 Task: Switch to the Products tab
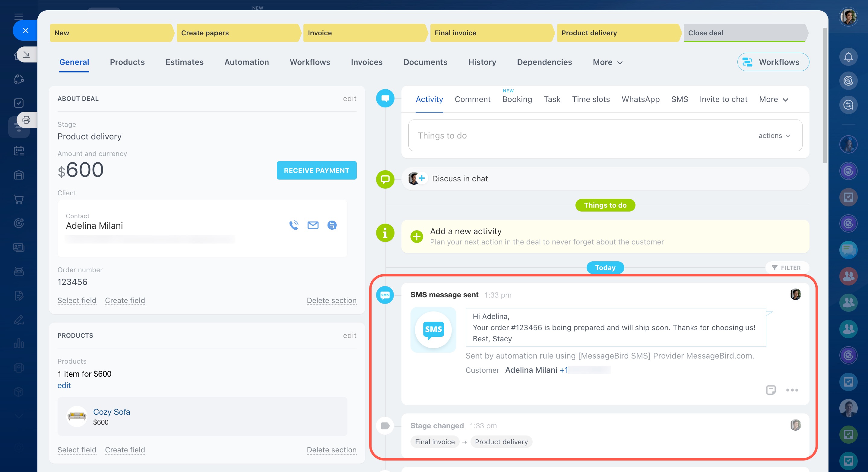127,62
